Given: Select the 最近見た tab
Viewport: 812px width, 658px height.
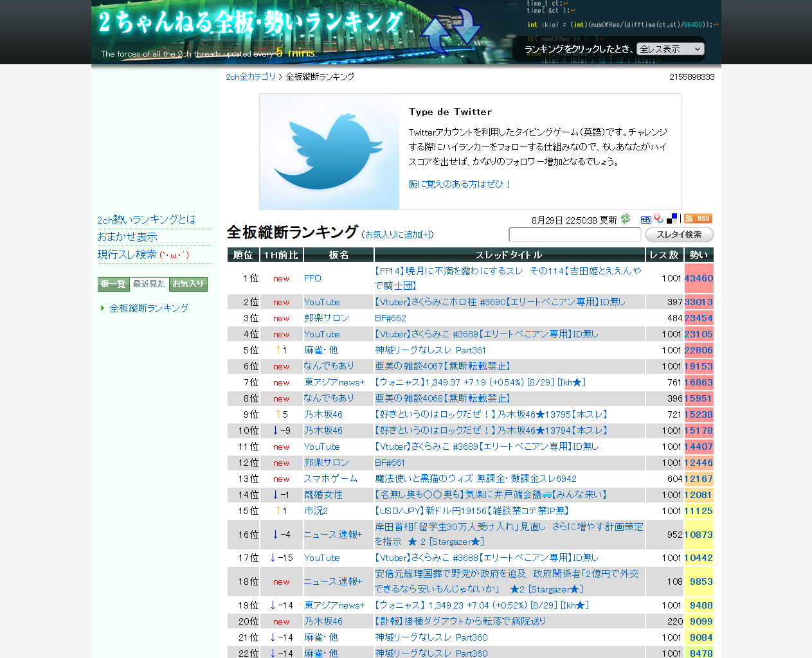Looking at the screenshot, I should 149,284.
